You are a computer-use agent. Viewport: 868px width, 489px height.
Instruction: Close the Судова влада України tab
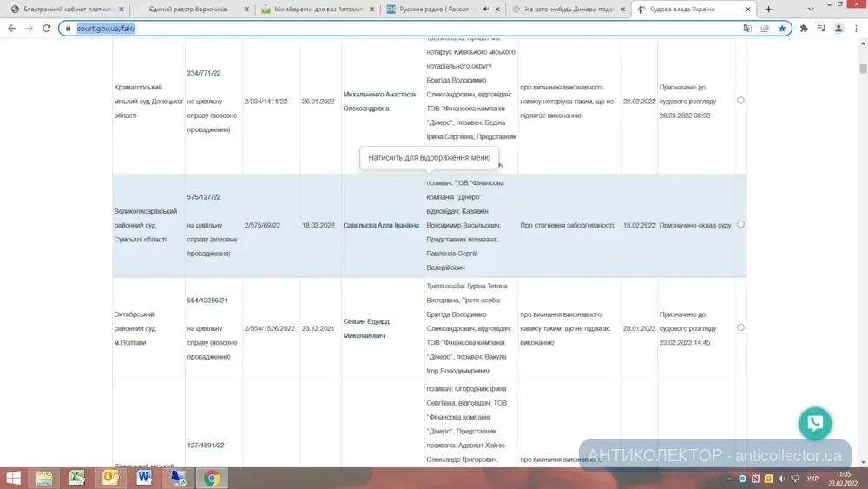(x=747, y=9)
